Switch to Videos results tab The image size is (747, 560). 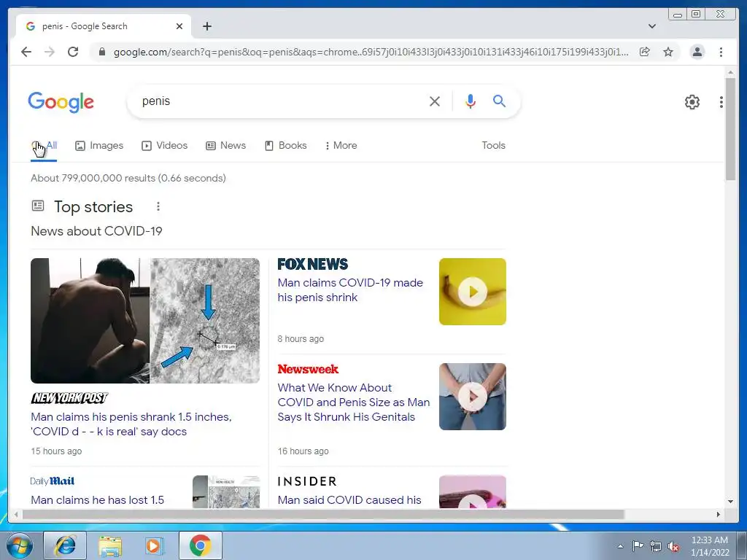pyautogui.click(x=164, y=146)
